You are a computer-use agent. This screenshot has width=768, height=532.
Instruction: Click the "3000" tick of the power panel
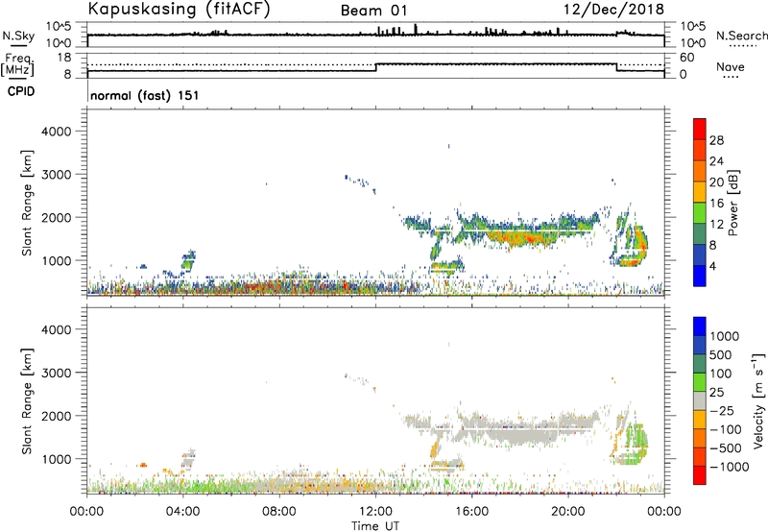pos(56,175)
